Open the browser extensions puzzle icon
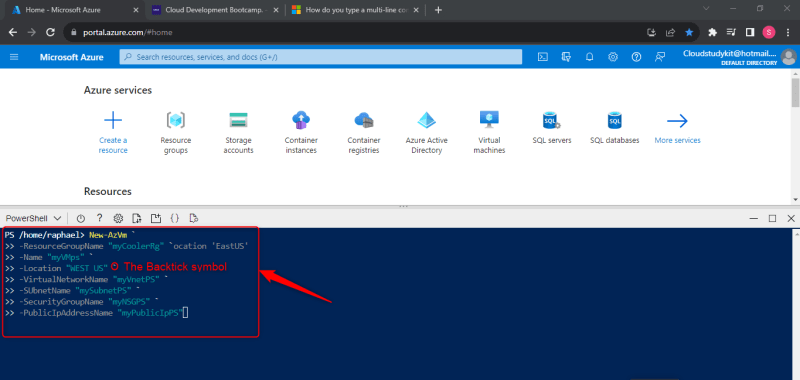The width and height of the screenshot is (800, 380). tap(713, 32)
